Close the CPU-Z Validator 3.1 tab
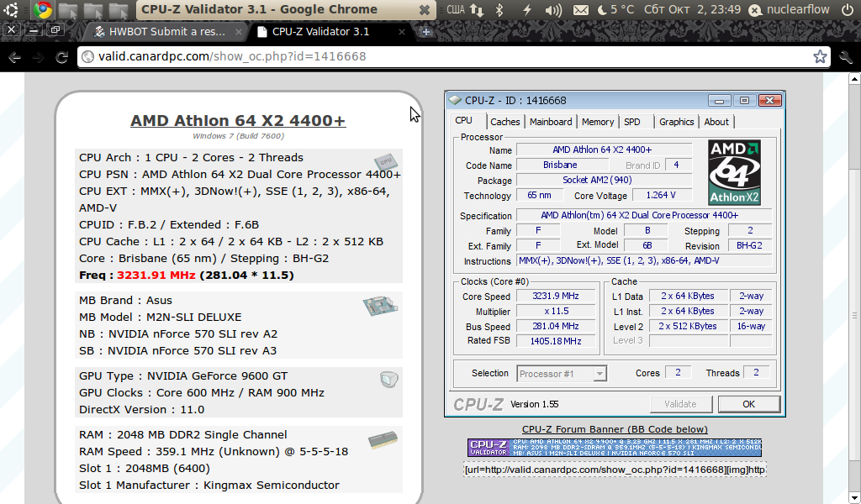The width and height of the screenshot is (861, 504). click(401, 32)
